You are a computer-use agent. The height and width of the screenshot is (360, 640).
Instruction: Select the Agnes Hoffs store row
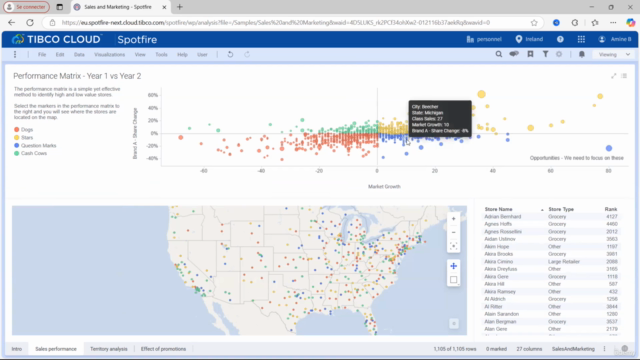(551, 224)
